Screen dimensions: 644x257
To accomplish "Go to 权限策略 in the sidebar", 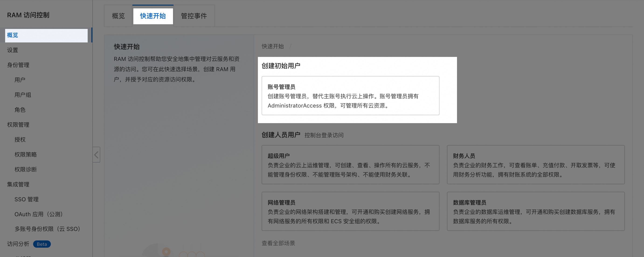I will click(26, 154).
